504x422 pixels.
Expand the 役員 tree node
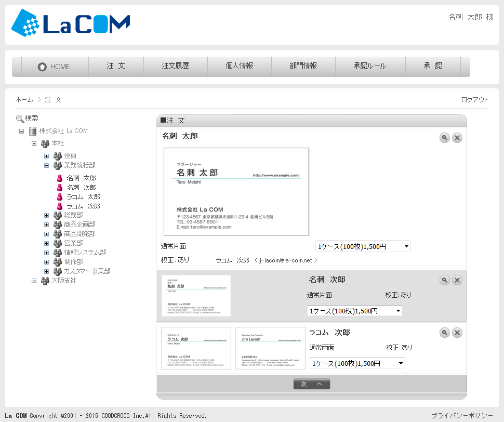47,156
